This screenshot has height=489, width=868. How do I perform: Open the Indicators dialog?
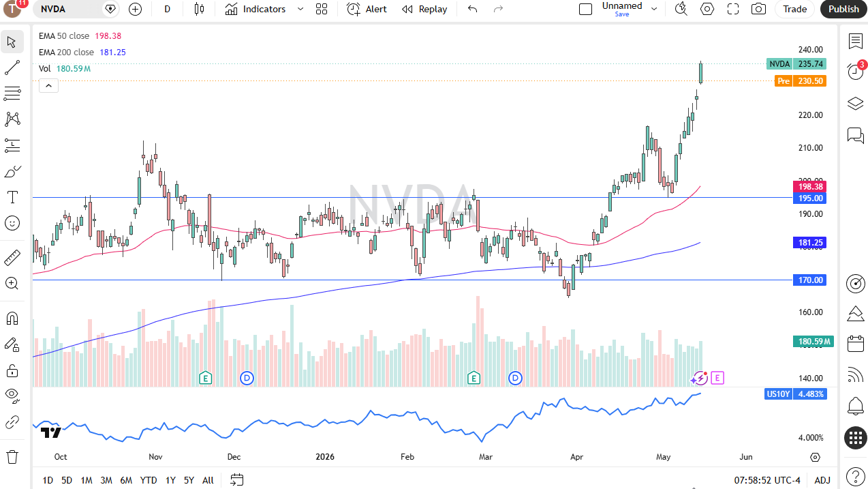coord(255,9)
